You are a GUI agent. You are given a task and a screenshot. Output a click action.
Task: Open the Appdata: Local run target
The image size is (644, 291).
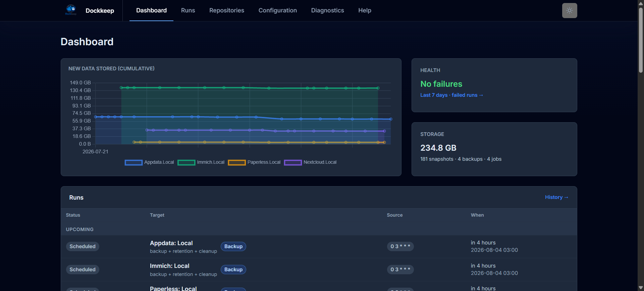[x=171, y=243]
